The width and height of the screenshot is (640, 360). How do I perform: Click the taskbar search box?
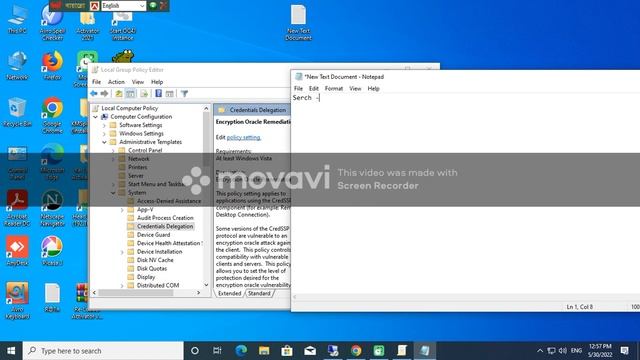[x=103, y=351]
